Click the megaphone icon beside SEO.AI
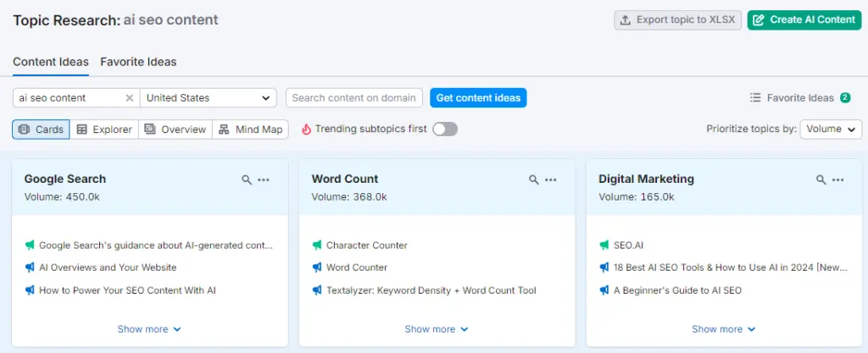The image size is (868, 353). click(604, 245)
